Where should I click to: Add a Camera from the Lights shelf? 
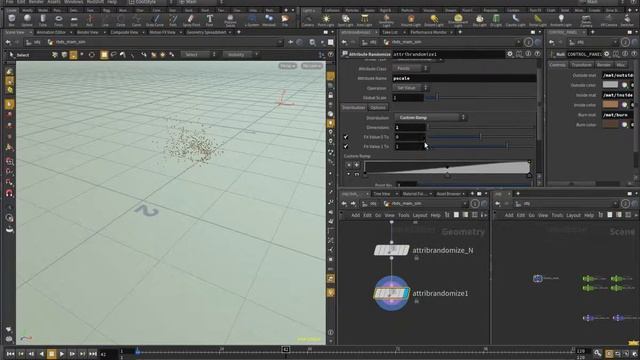(x=308, y=20)
